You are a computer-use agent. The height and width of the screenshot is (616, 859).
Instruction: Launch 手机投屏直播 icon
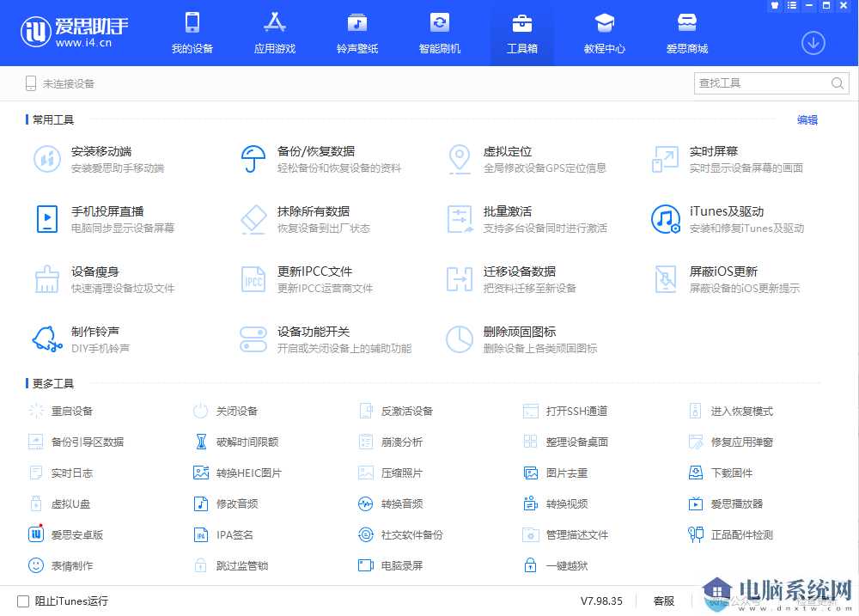click(x=47, y=219)
